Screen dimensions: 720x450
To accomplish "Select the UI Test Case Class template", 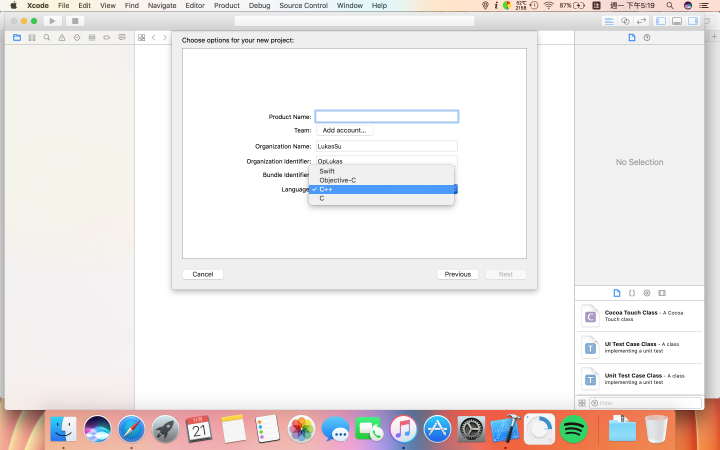I will click(639, 348).
